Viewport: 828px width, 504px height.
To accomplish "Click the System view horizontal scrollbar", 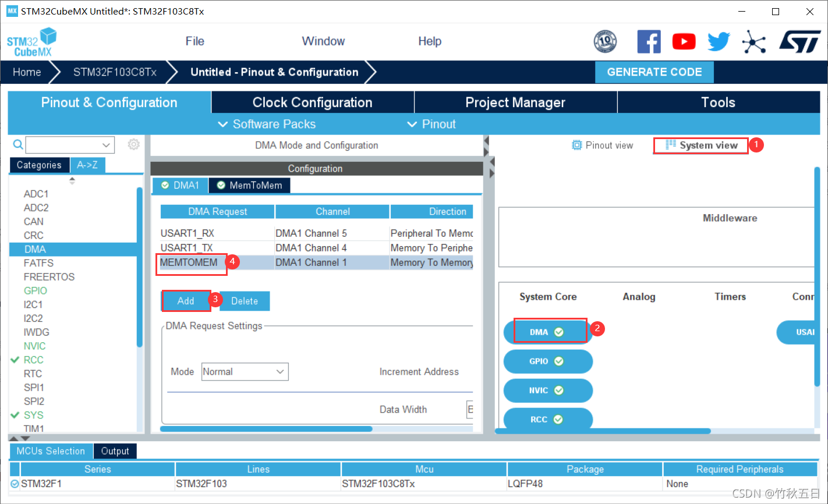I will [603, 431].
